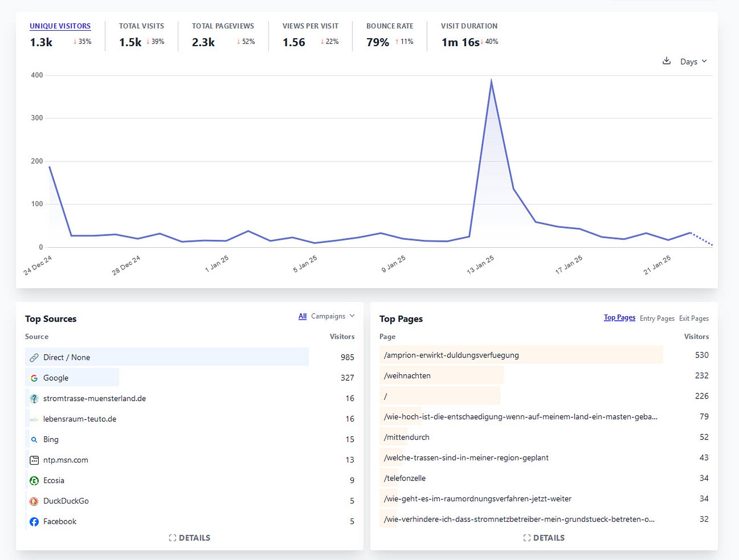739x560 pixels.
Task: Click the Bing search icon in sources
Action: [x=34, y=440]
